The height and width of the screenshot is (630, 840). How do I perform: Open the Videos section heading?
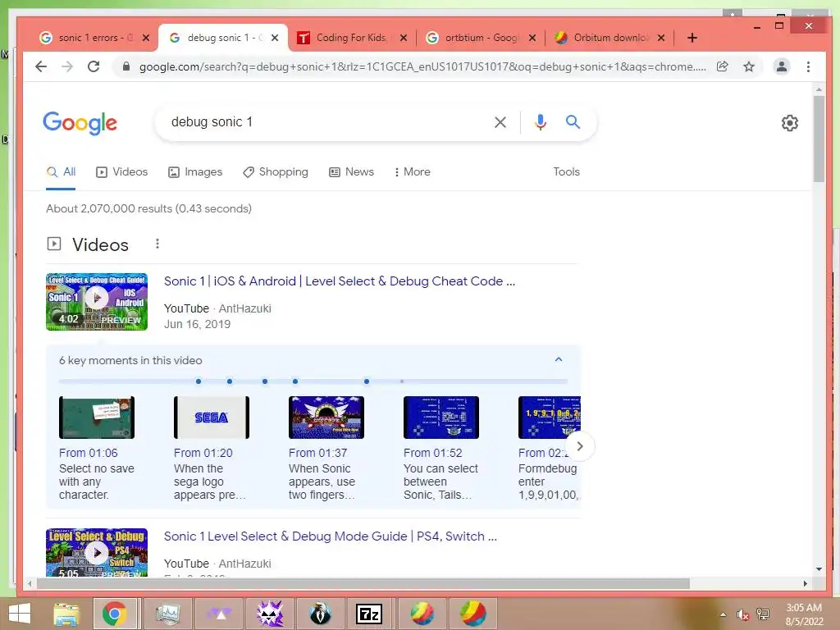(x=100, y=244)
